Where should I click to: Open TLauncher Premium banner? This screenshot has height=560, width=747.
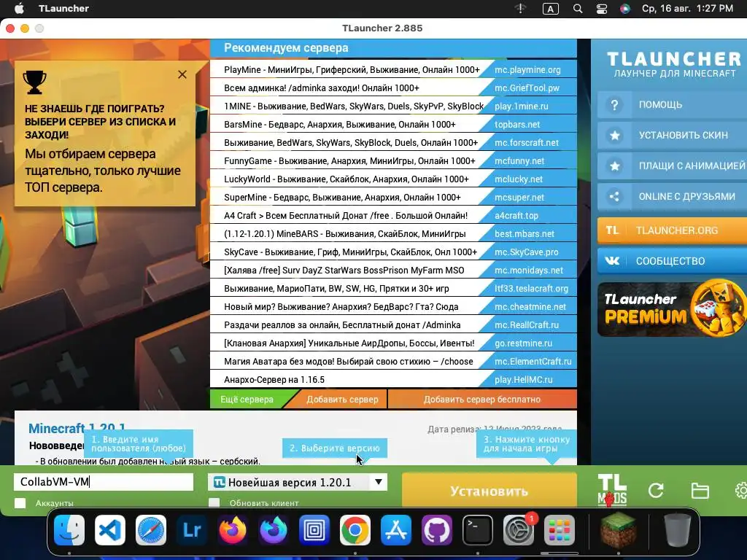click(672, 309)
